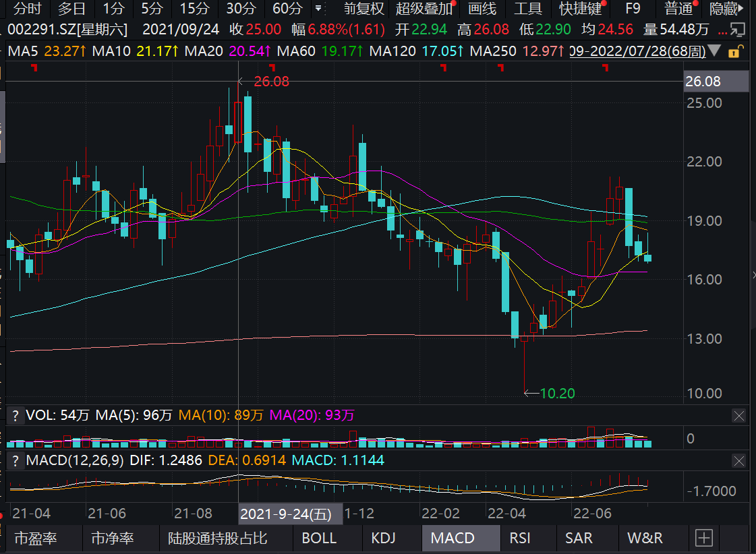The height and width of the screenshot is (554, 756).
Task: Click the MA5 value label
Action: 47,51
